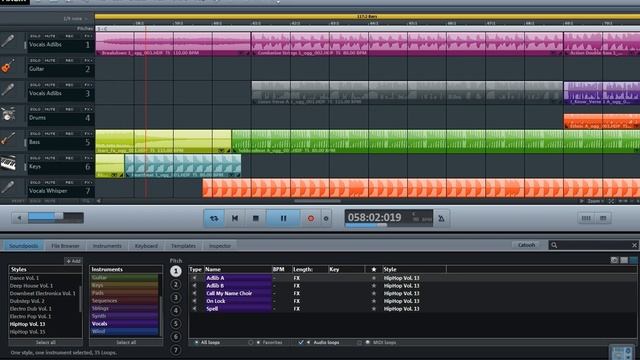Mute the Drums track
The image size is (640, 360).
tap(50, 109)
